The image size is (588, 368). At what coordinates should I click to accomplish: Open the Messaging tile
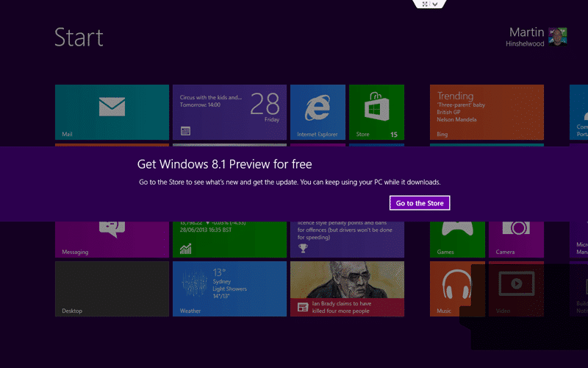coord(112,240)
